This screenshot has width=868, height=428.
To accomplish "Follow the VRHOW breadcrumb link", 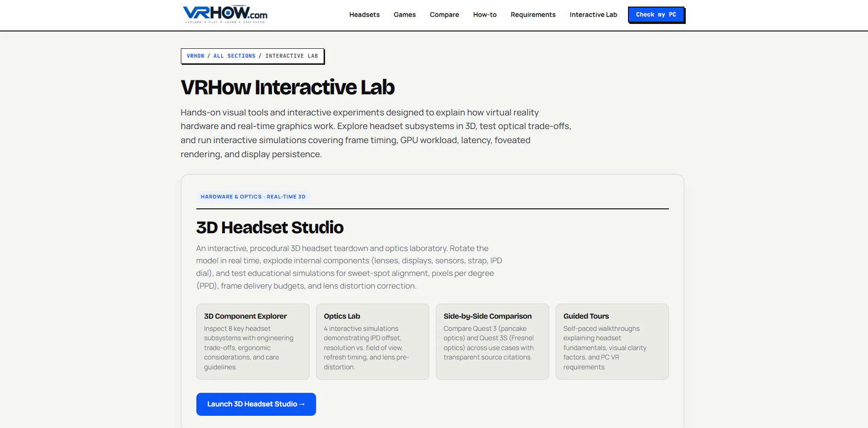I will (195, 56).
